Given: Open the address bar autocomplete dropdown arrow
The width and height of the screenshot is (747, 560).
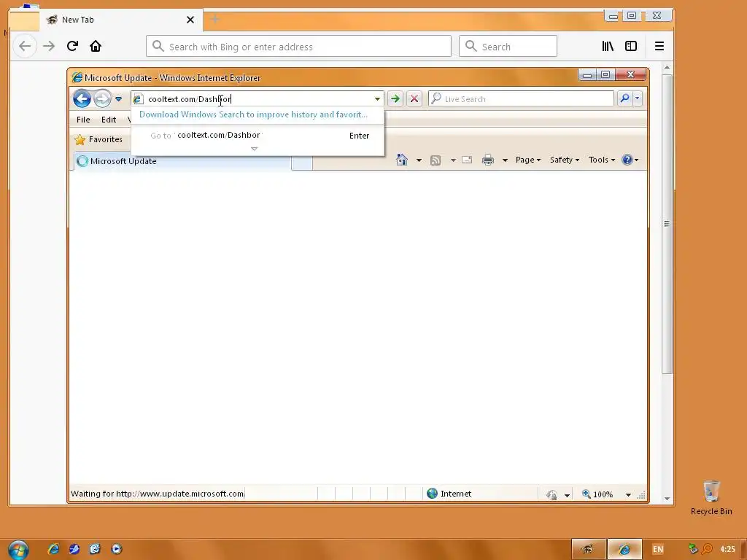Looking at the screenshot, I should pos(377,99).
